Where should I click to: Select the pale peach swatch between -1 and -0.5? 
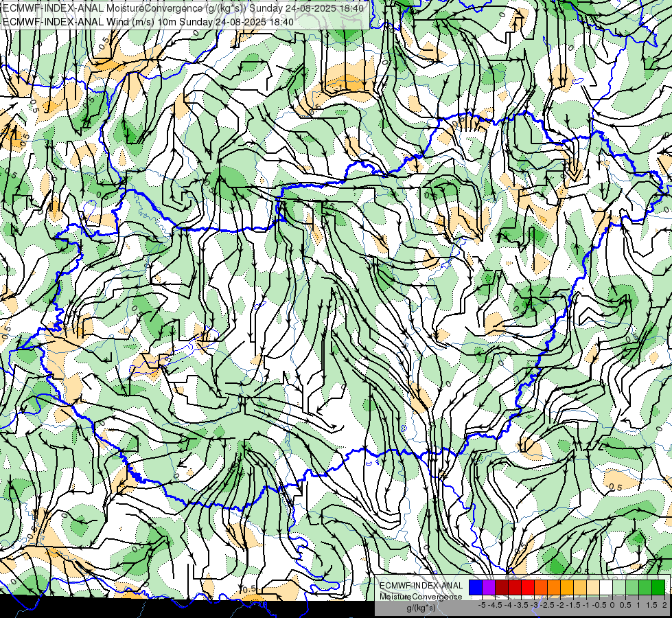[593, 587]
